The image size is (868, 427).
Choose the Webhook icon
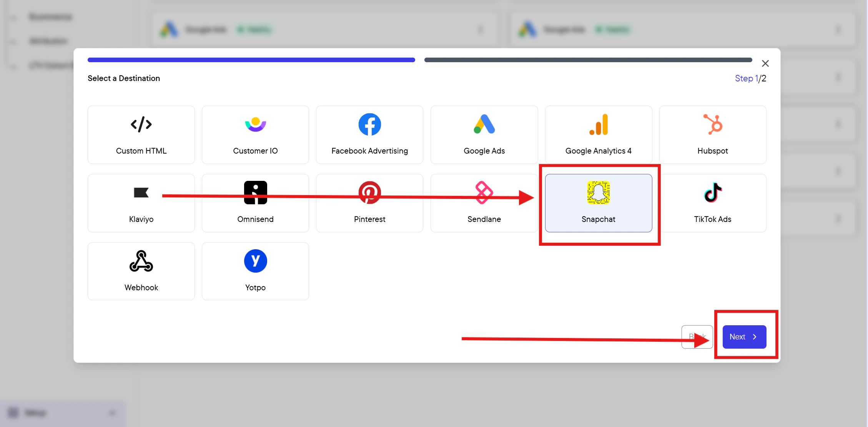click(141, 261)
